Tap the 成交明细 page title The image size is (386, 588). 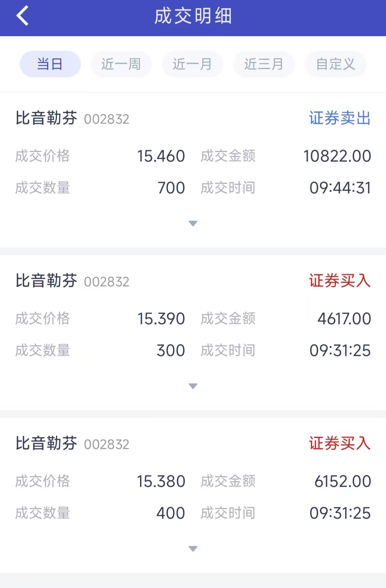193,16
